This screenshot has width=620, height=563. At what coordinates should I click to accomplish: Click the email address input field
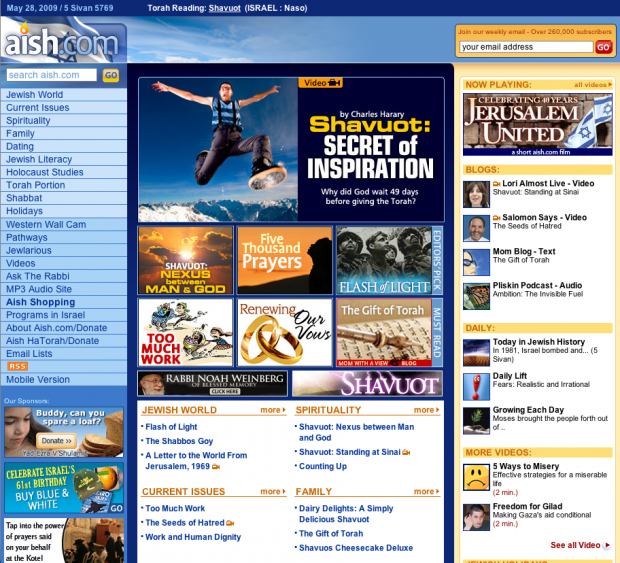[x=525, y=47]
